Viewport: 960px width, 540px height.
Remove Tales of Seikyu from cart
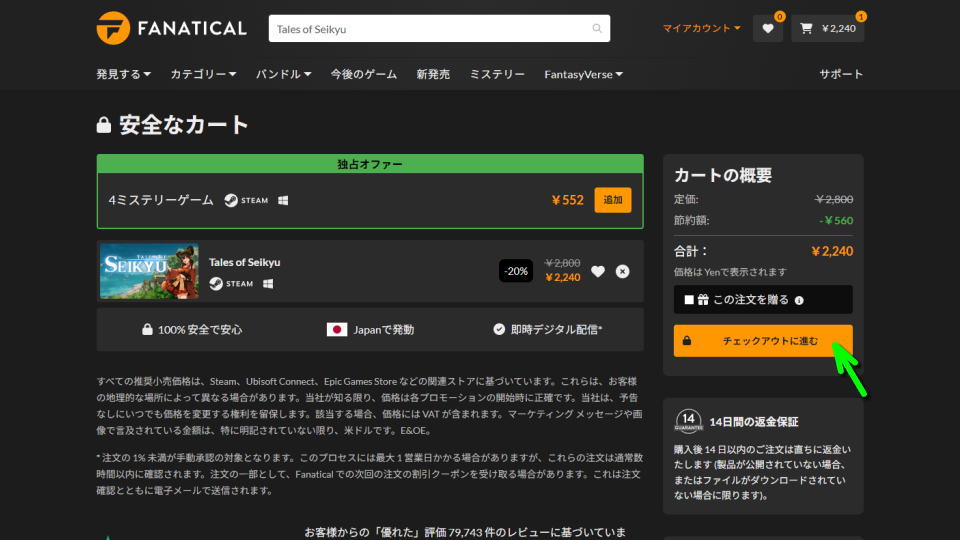point(623,271)
